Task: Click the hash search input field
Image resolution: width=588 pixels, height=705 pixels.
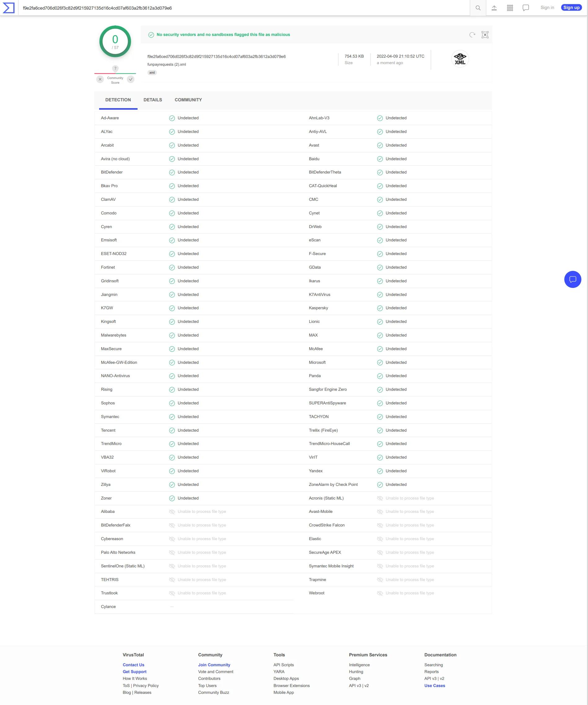Action: pyautogui.click(x=244, y=8)
